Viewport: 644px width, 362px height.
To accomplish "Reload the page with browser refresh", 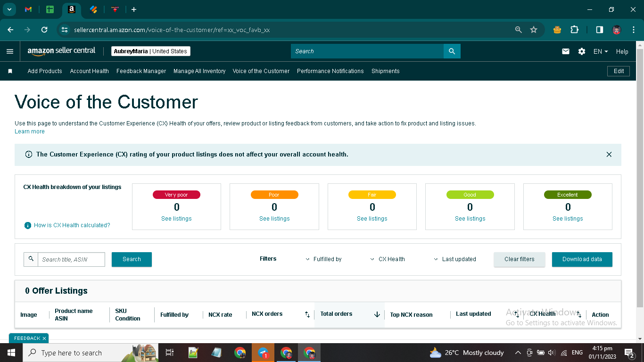I will click(44, 30).
